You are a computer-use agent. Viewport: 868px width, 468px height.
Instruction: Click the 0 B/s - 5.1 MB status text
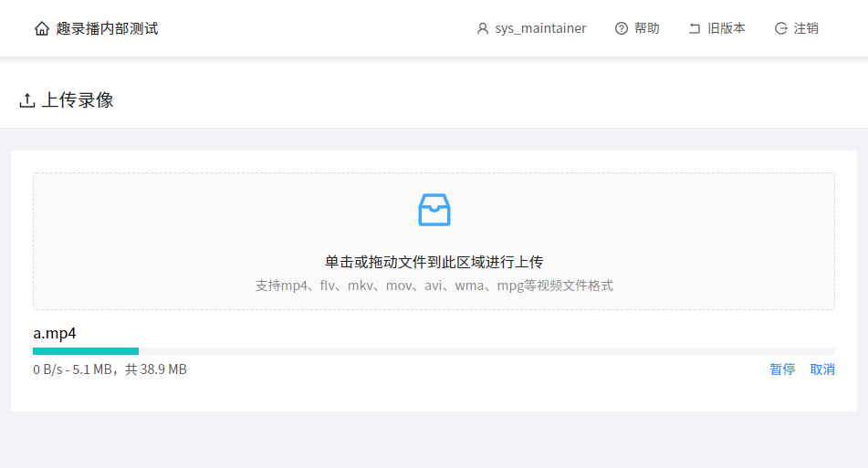(x=110, y=369)
